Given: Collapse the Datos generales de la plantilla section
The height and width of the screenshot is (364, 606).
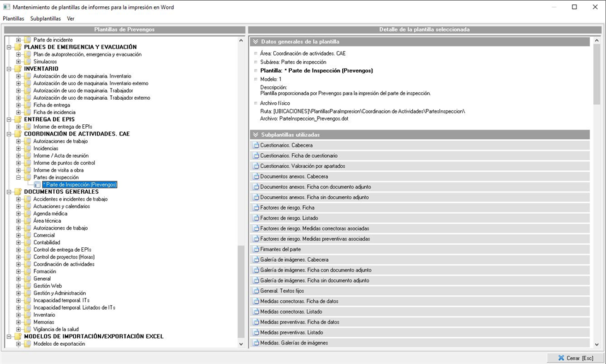Looking at the screenshot, I should [255, 42].
